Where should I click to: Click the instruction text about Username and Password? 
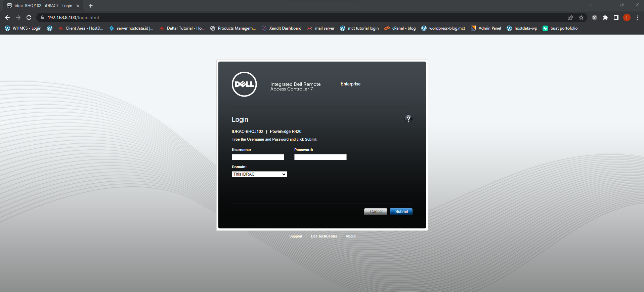tap(274, 139)
